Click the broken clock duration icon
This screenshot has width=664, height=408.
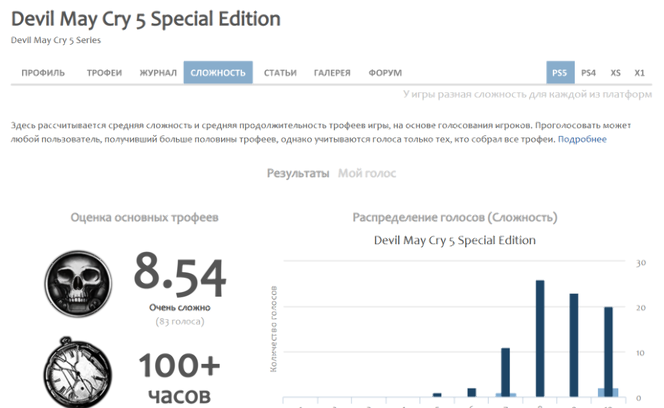tap(78, 373)
